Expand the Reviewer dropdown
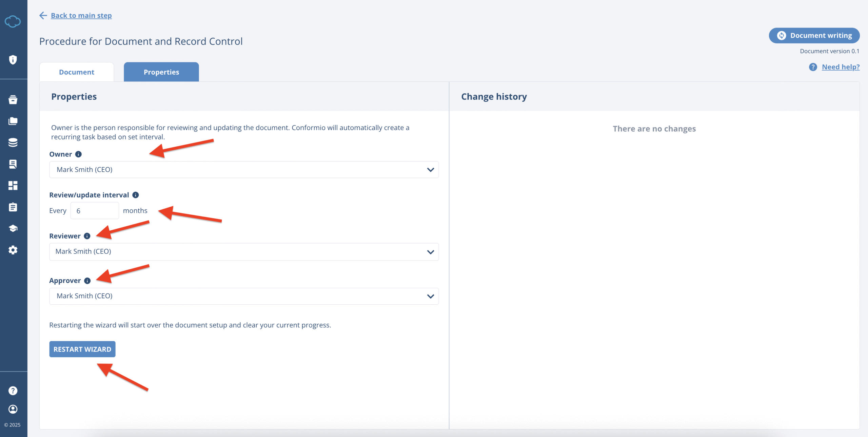Screen dimensions: 868x437 click(244, 252)
